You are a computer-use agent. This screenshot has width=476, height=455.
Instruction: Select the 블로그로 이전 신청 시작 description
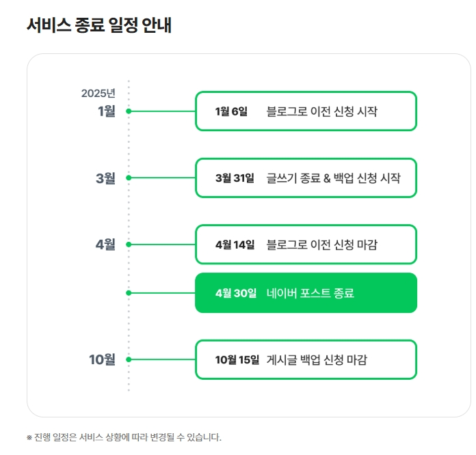click(x=321, y=111)
